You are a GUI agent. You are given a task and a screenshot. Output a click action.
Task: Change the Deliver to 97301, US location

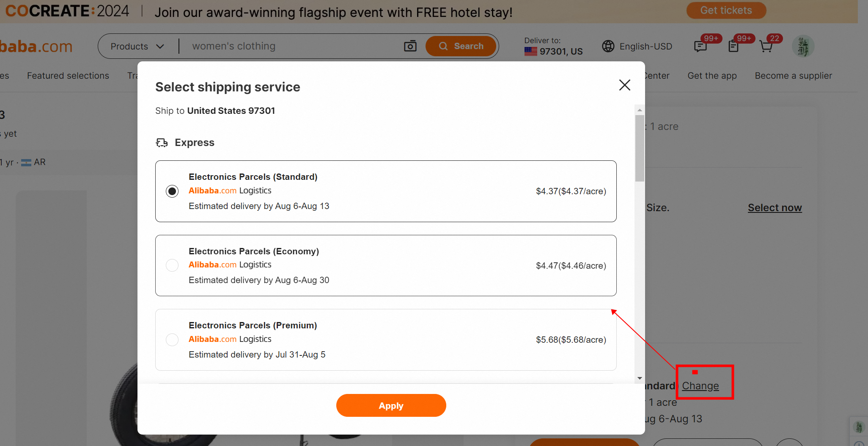click(553, 46)
